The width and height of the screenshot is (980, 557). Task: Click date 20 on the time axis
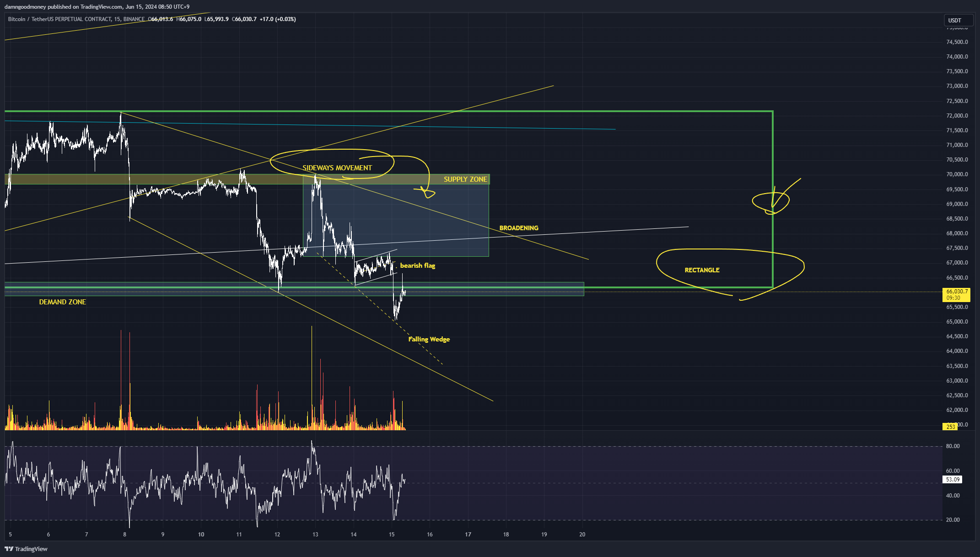point(582,535)
